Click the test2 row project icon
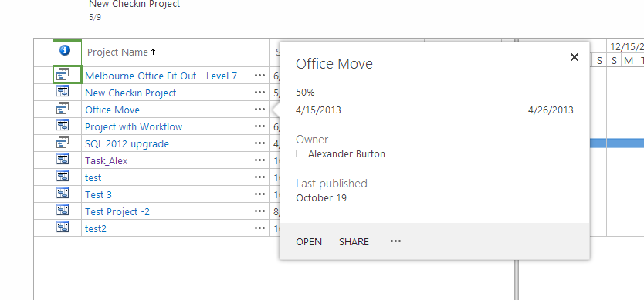 (x=63, y=228)
